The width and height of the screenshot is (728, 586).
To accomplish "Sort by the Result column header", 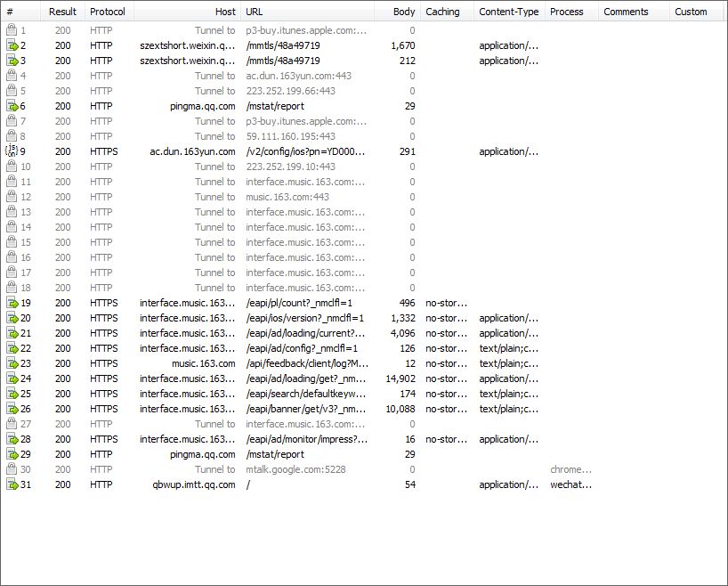I will 62,12.
